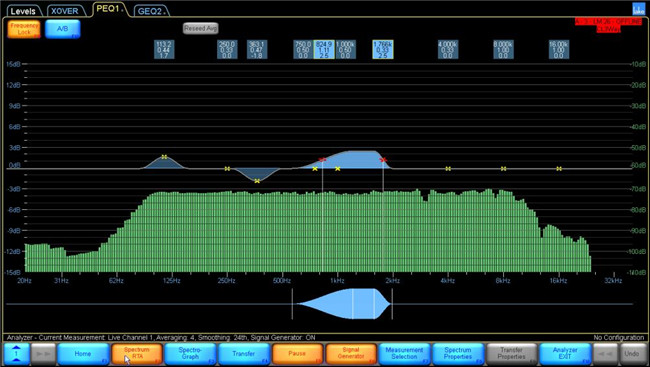Select the 824.9 Hz filter parameter box
The height and width of the screenshot is (367, 650).
324,49
